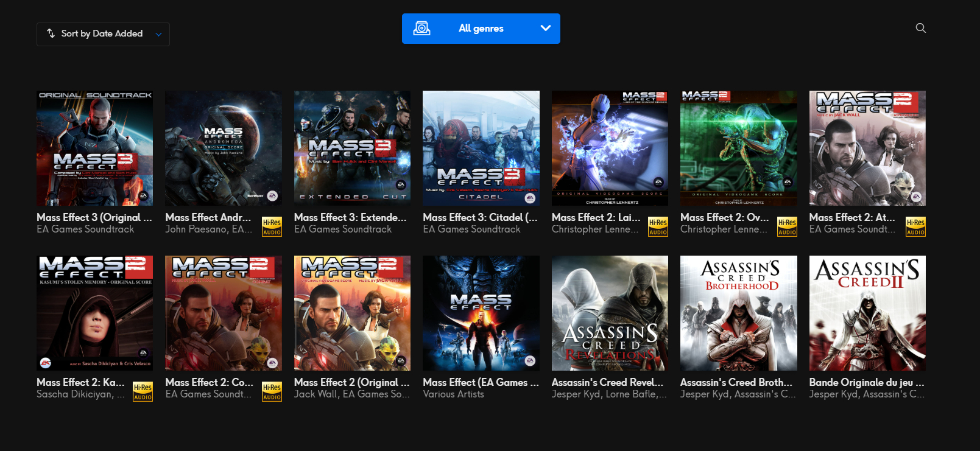The height and width of the screenshot is (451, 980).
Task: Click Hi-Res Audio badge for Mass Effect Andromeda
Action: pos(272,226)
